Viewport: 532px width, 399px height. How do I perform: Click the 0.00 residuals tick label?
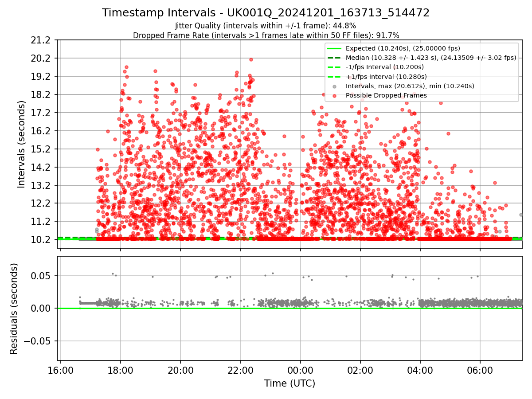pyautogui.click(x=42, y=309)
